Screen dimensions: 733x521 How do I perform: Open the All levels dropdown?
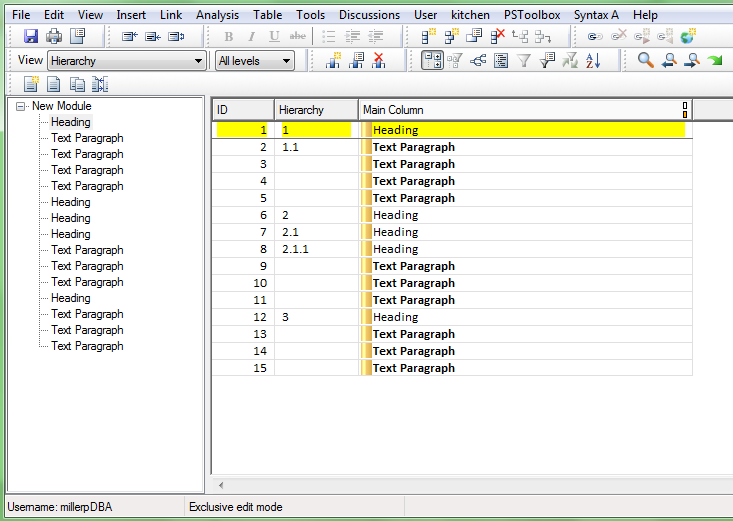(x=255, y=61)
